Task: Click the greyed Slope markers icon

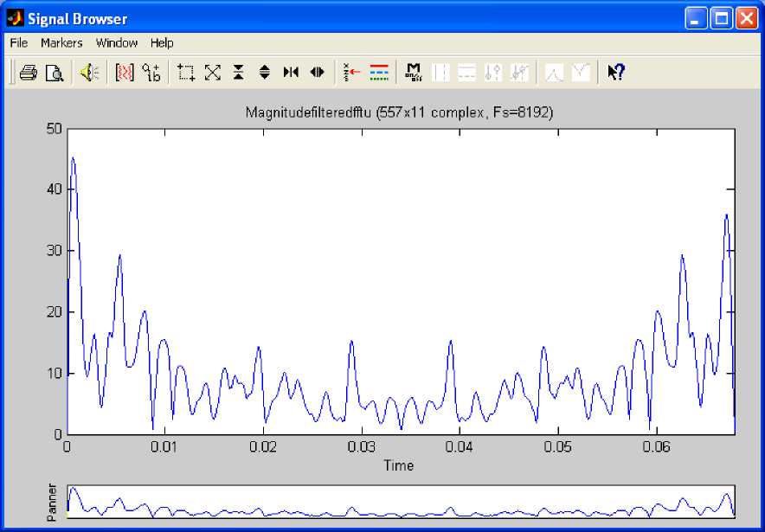Action: 519,73
